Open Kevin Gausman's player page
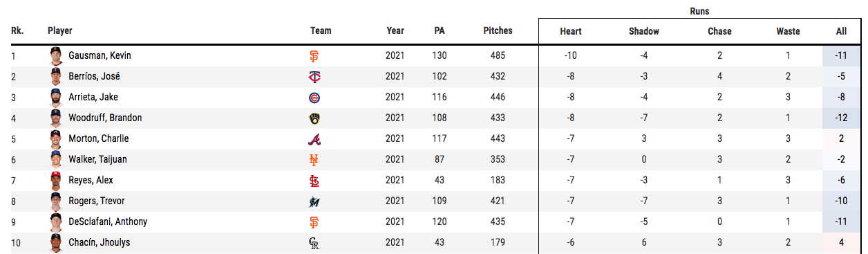Screen dimensions: 868x254 100,55
